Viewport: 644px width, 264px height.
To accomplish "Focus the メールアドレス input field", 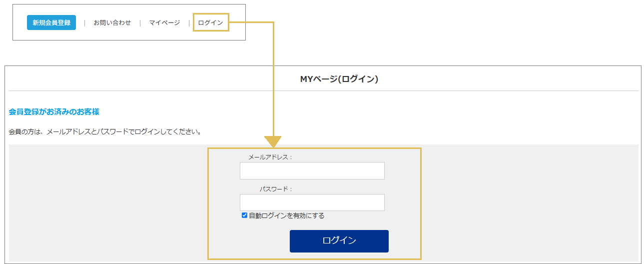I will tap(312, 170).
